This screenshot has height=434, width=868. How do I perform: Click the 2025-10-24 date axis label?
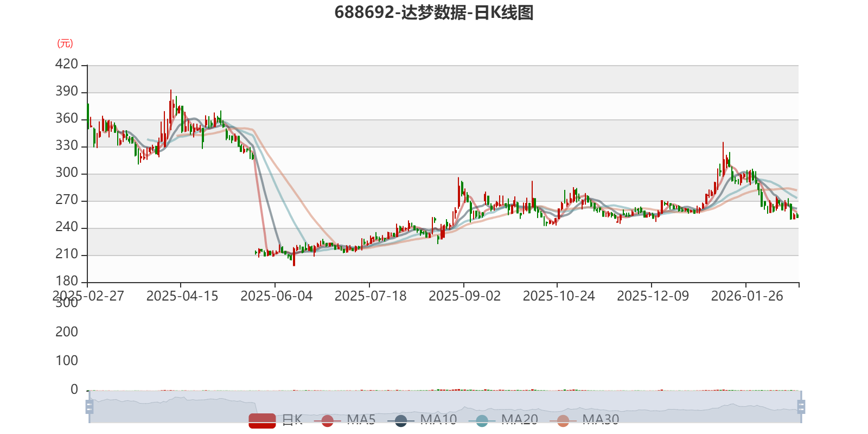click(x=559, y=296)
